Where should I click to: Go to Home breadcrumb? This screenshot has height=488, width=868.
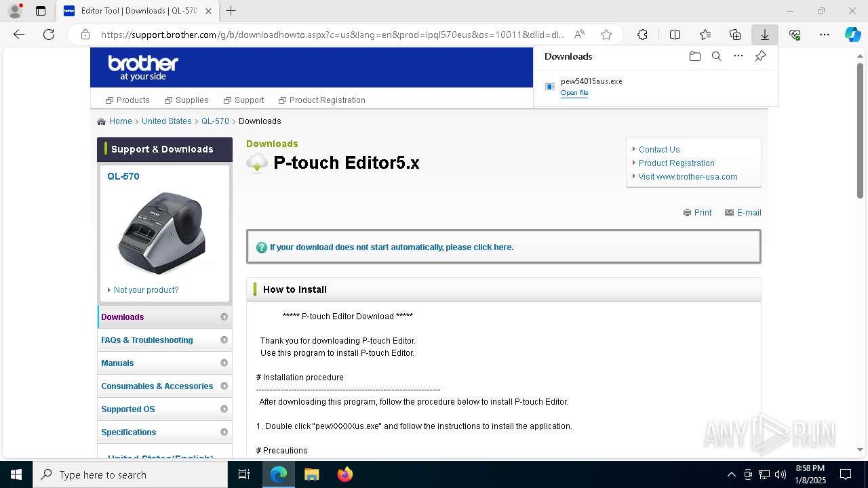121,121
